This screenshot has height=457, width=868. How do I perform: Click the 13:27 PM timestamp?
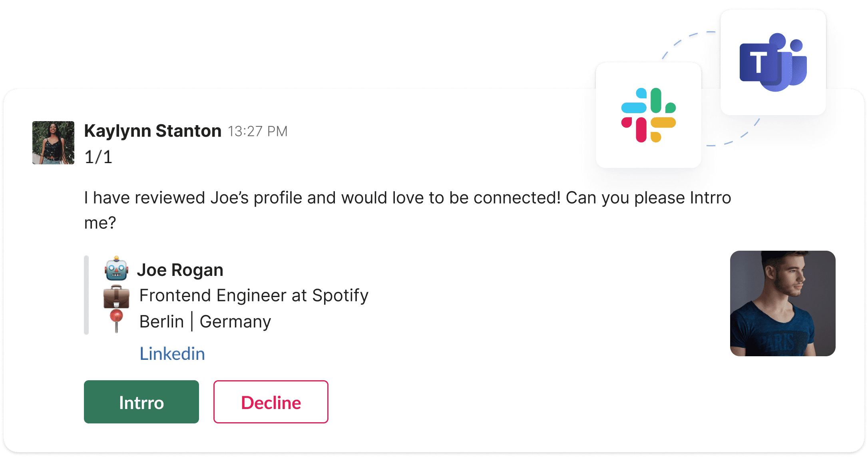click(x=258, y=132)
